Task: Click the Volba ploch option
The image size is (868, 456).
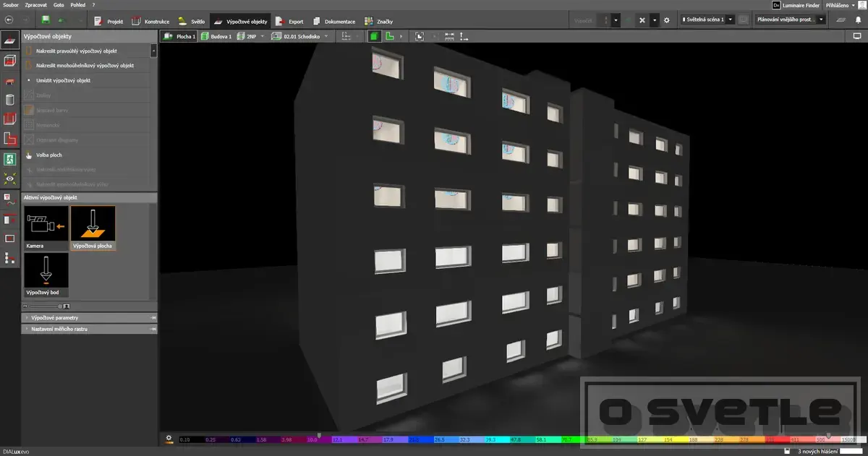Action: click(50, 155)
